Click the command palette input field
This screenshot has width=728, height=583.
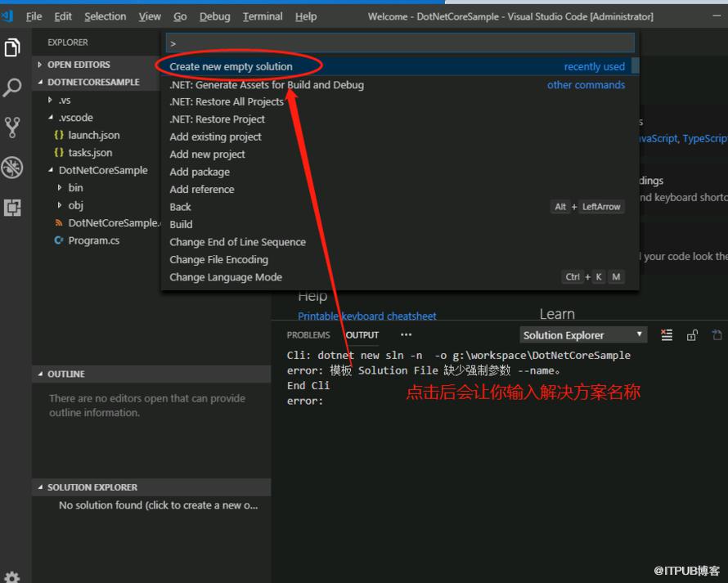(400, 43)
